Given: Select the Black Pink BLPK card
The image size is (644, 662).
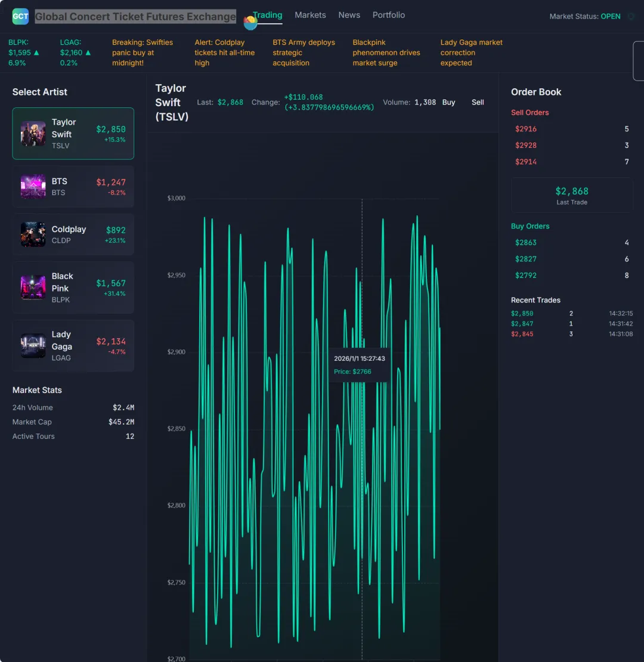Looking at the screenshot, I should tap(73, 287).
